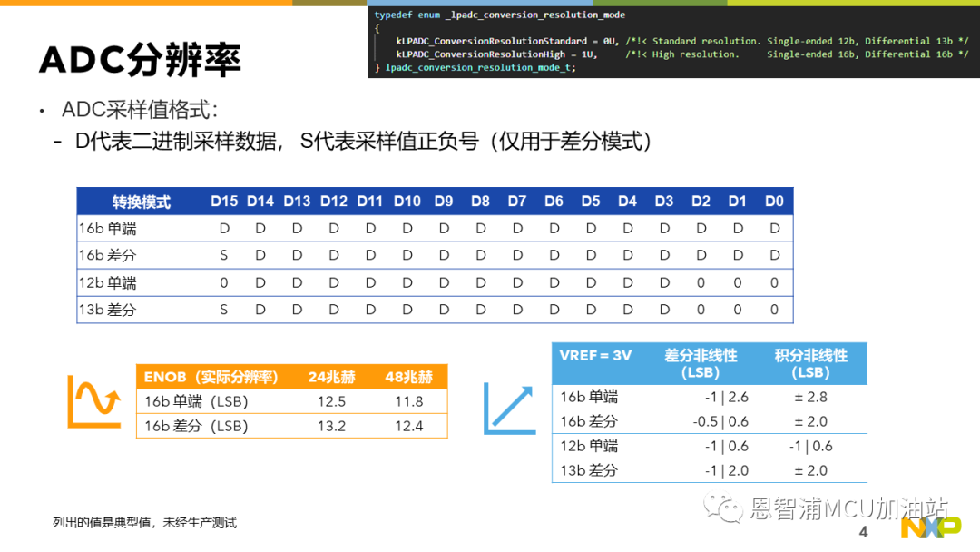Select the '16b 差分' row label in bit table

coord(107,255)
